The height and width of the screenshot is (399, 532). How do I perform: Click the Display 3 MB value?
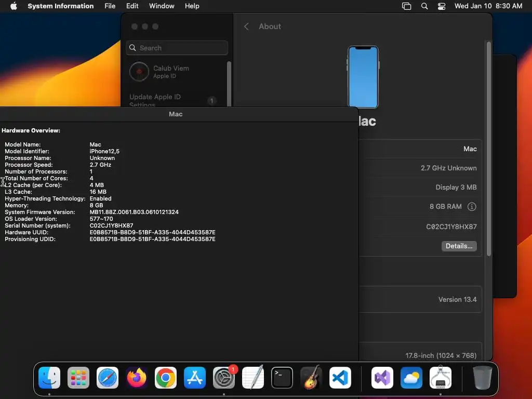click(456, 187)
